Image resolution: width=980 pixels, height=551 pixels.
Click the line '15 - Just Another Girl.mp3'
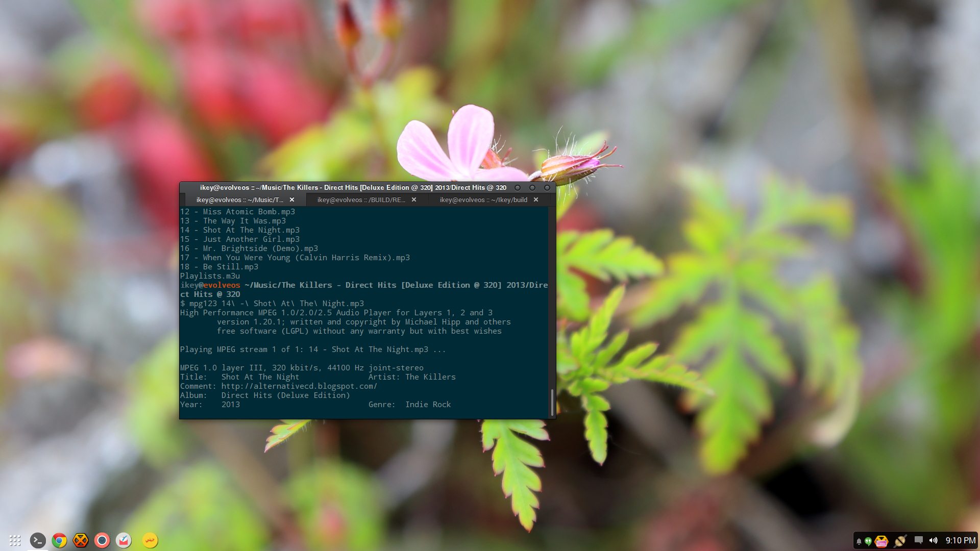tap(240, 239)
